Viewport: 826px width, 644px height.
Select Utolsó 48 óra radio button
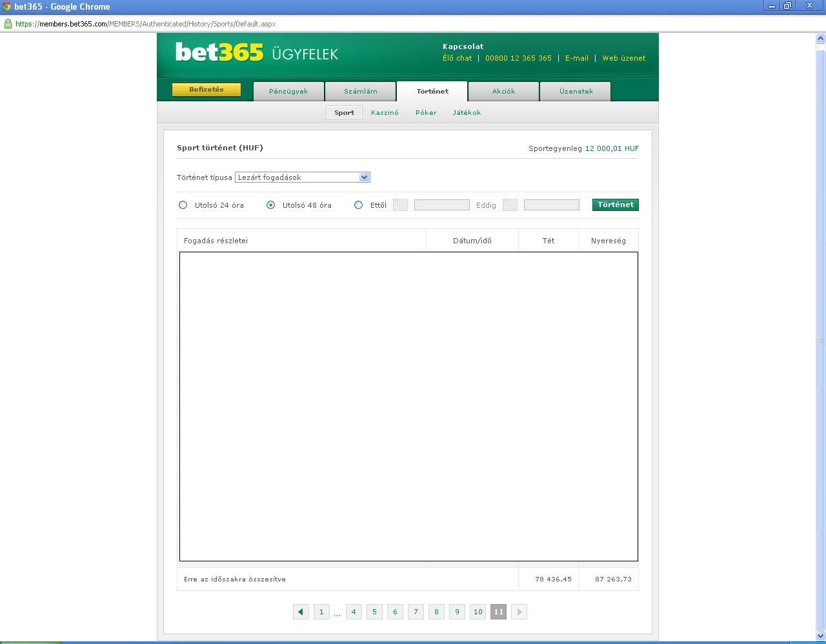pyautogui.click(x=270, y=205)
